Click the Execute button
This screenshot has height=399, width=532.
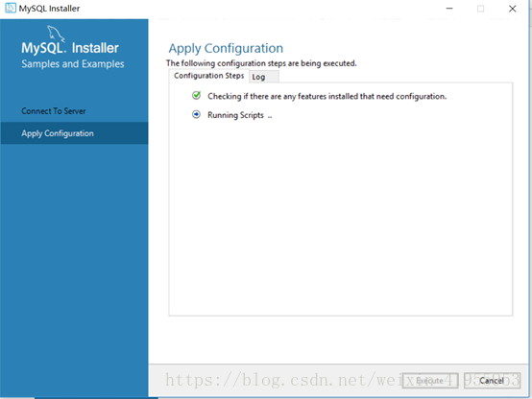(x=430, y=381)
